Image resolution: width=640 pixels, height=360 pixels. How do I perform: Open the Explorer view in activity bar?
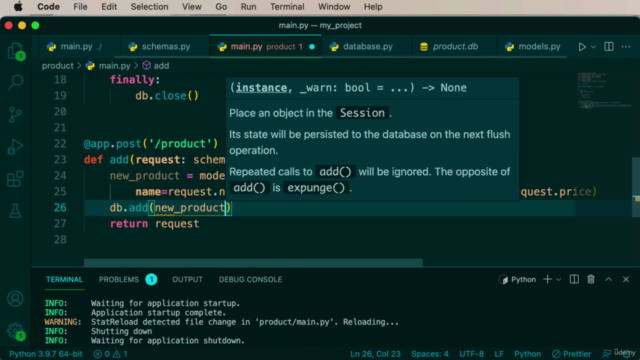tap(16, 52)
